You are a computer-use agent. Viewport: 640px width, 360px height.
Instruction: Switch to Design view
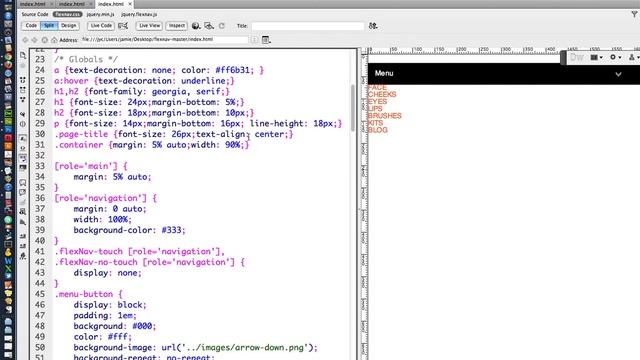[x=69, y=26]
